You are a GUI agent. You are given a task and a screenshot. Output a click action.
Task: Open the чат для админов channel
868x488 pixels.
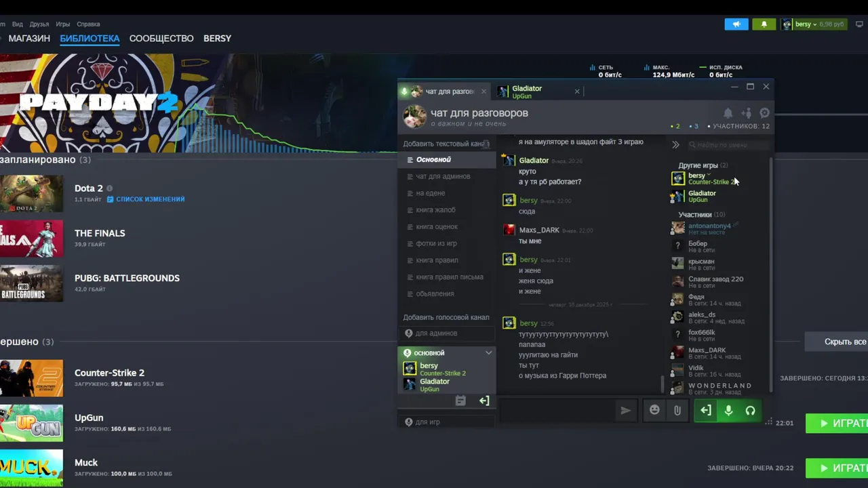447,176
